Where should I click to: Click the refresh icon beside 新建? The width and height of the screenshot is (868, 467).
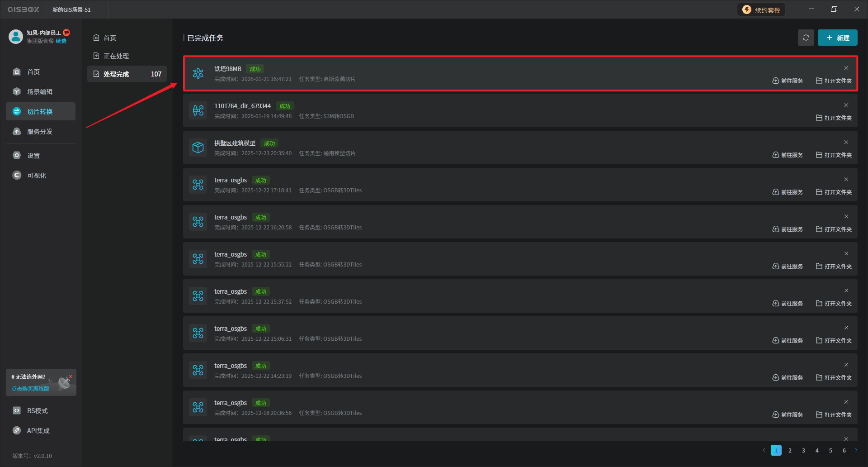[806, 38]
